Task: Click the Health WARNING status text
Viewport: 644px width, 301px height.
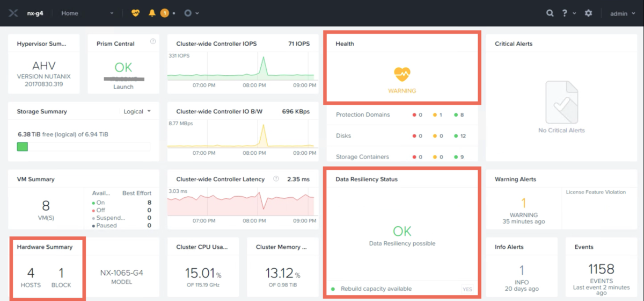Action: (x=402, y=91)
